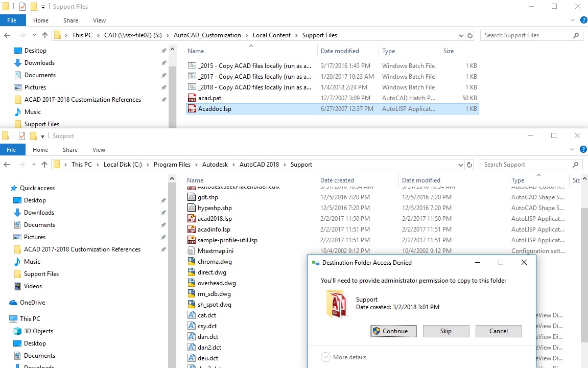Click the AutoCAD LSP icon in the dialog

(337, 303)
